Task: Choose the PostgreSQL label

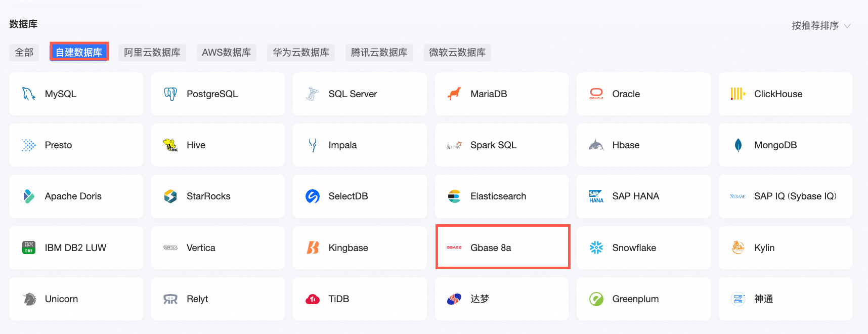Action: (x=212, y=94)
